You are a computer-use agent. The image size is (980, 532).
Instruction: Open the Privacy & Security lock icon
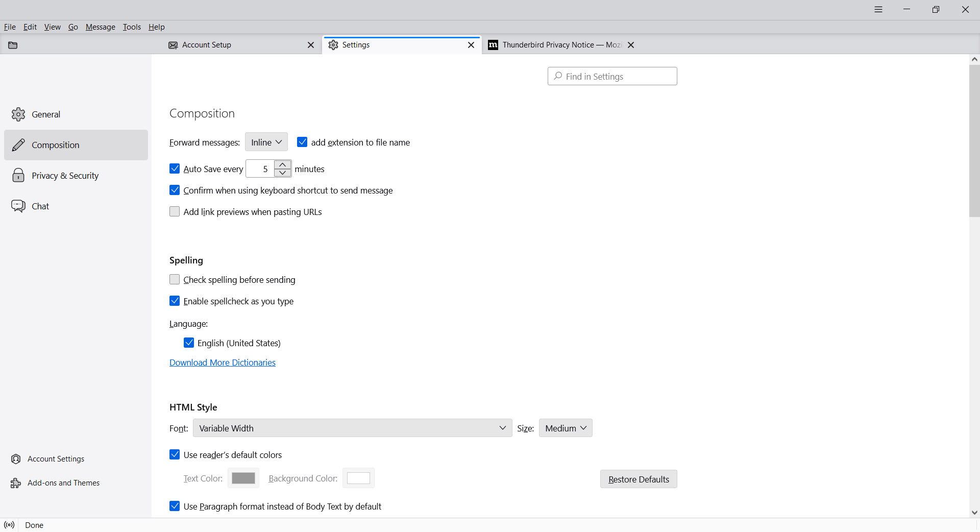click(x=18, y=176)
